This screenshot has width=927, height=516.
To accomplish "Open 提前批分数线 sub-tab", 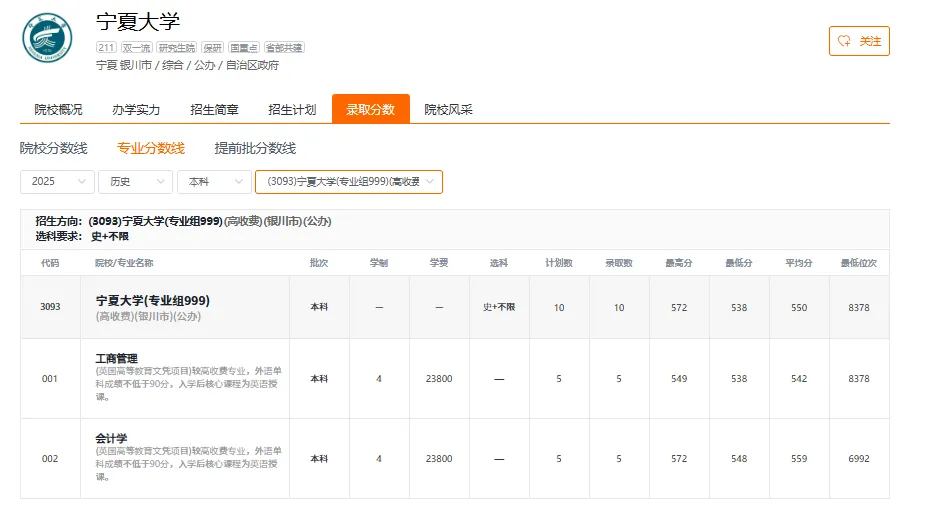I will [255, 148].
